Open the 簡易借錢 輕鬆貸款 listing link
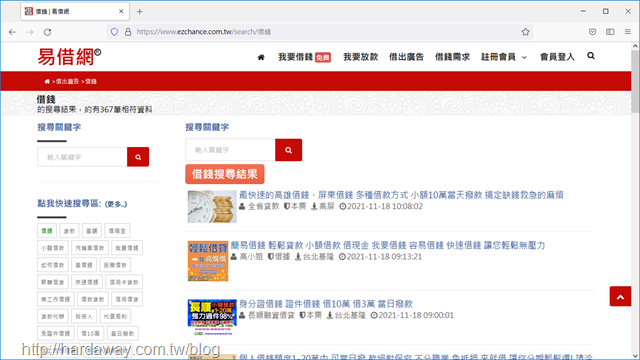 click(x=388, y=245)
